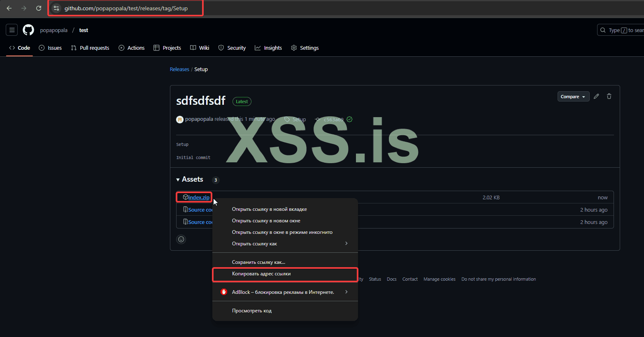Click the green verified check icon
The height and width of the screenshot is (337, 644).
click(x=349, y=119)
